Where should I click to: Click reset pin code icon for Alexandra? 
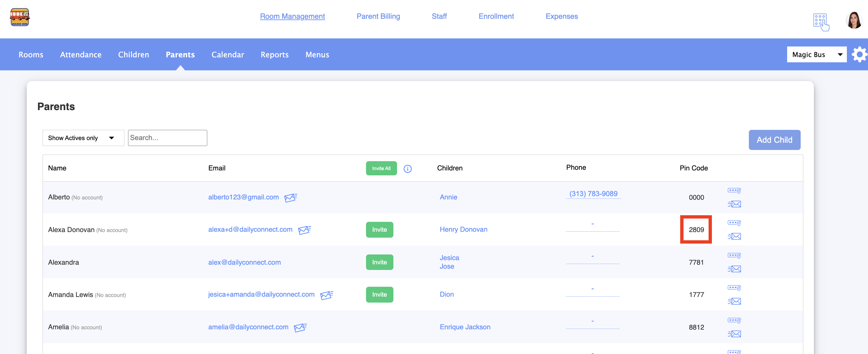pyautogui.click(x=734, y=256)
